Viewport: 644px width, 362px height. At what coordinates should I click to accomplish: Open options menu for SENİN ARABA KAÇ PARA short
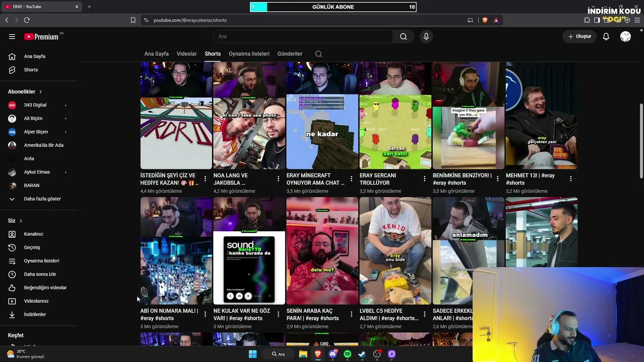point(351,314)
